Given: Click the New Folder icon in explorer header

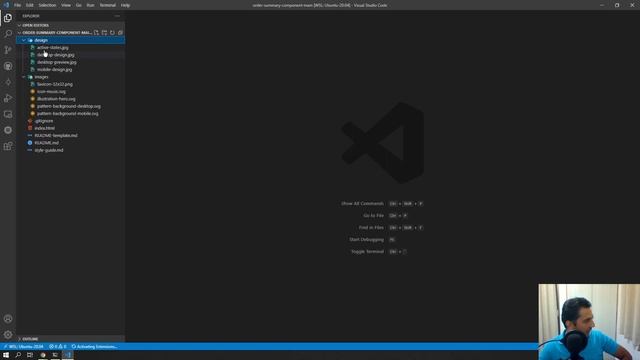Looking at the screenshot, I should tap(104, 33).
